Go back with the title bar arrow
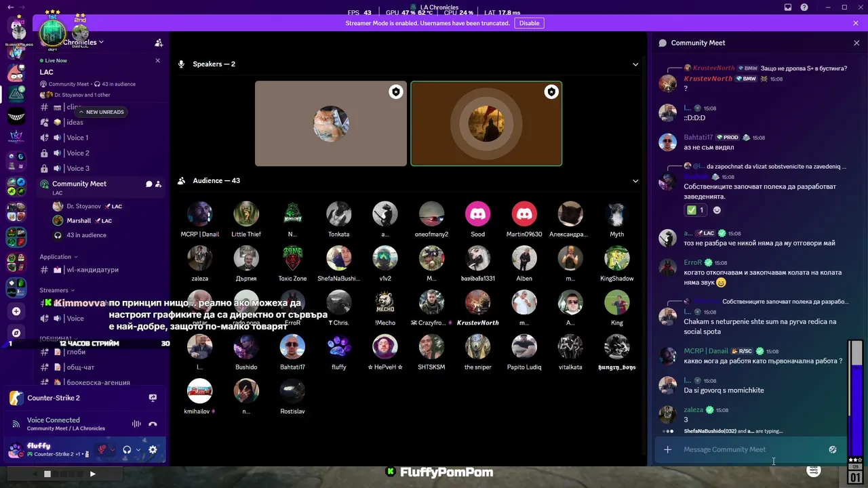This screenshot has height=488, width=868. click(10, 7)
